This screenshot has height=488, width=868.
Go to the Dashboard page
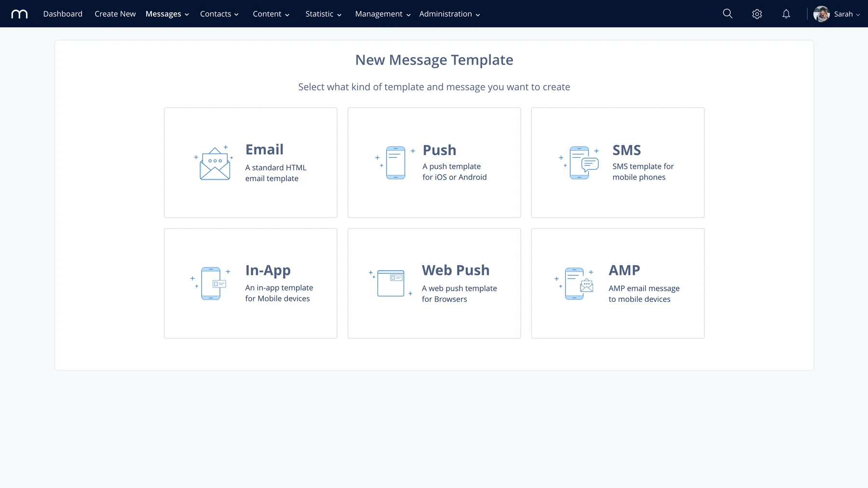(x=63, y=14)
